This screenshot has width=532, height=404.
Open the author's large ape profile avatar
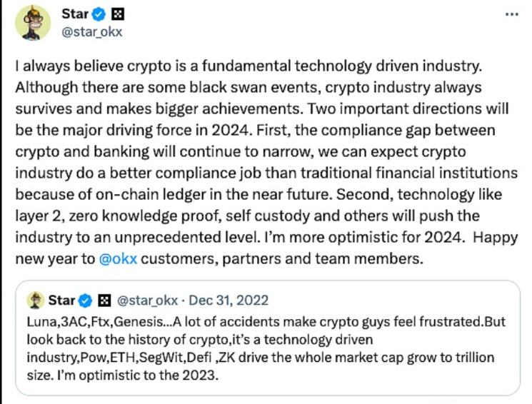pos(33,23)
